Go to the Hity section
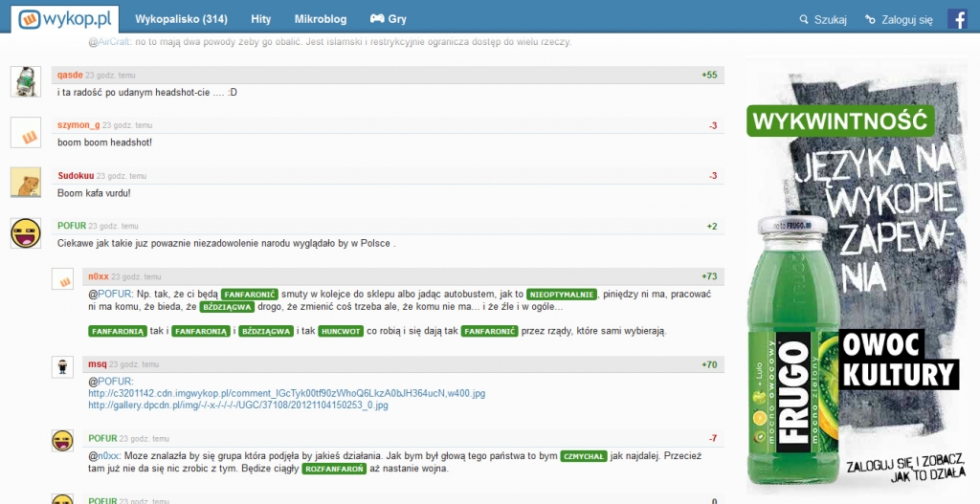 tap(260, 19)
